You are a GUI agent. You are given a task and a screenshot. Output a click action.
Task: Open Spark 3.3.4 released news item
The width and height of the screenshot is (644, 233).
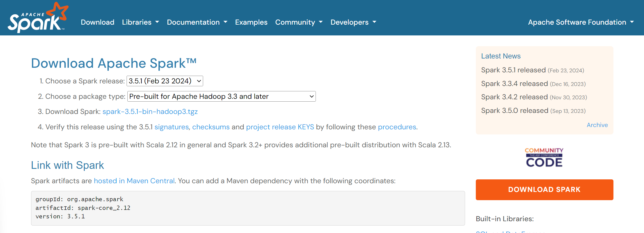(515, 84)
